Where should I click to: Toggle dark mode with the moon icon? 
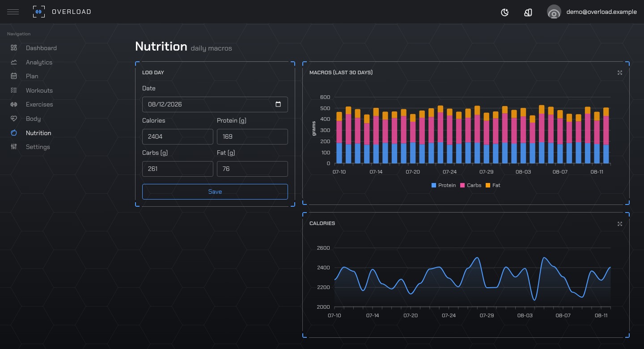click(x=505, y=12)
